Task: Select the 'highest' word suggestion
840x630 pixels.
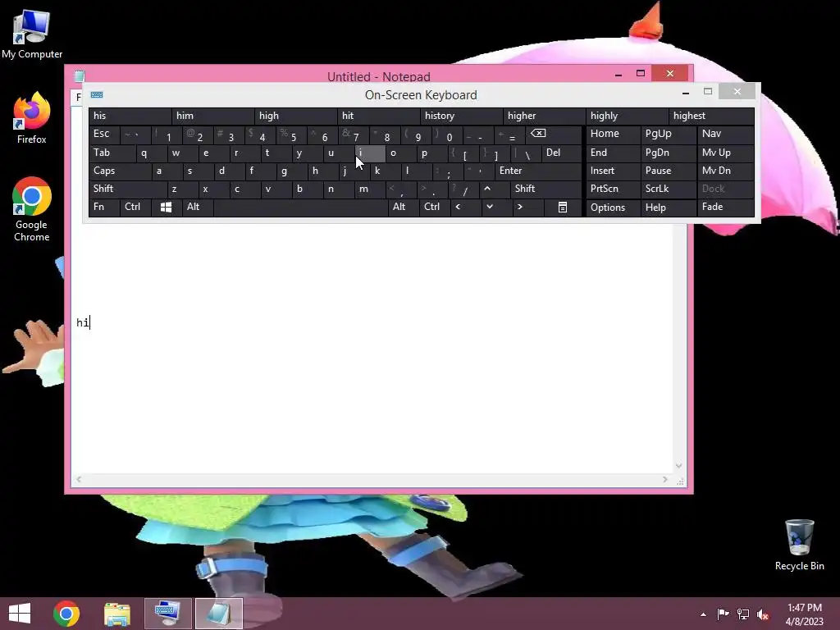Action: (711, 116)
